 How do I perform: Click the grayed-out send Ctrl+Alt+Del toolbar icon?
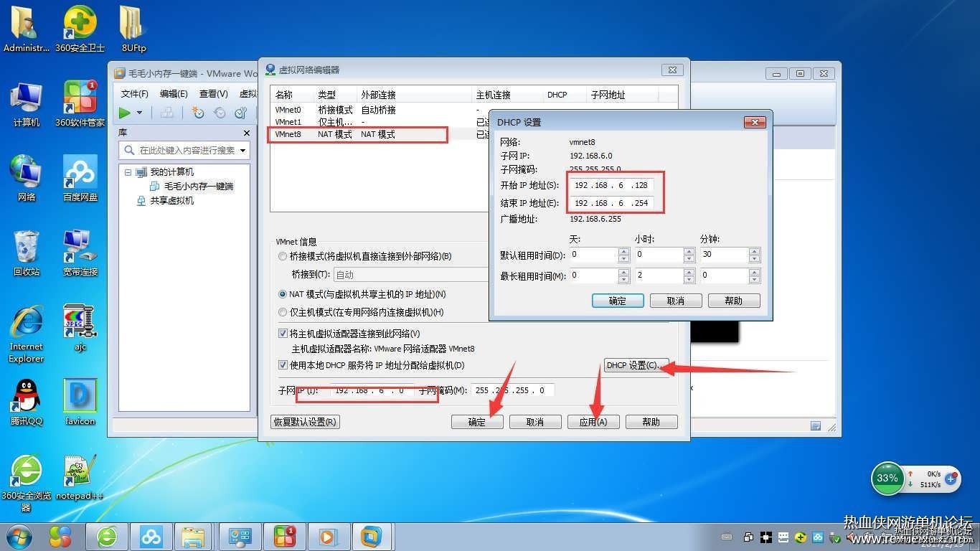tap(166, 113)
